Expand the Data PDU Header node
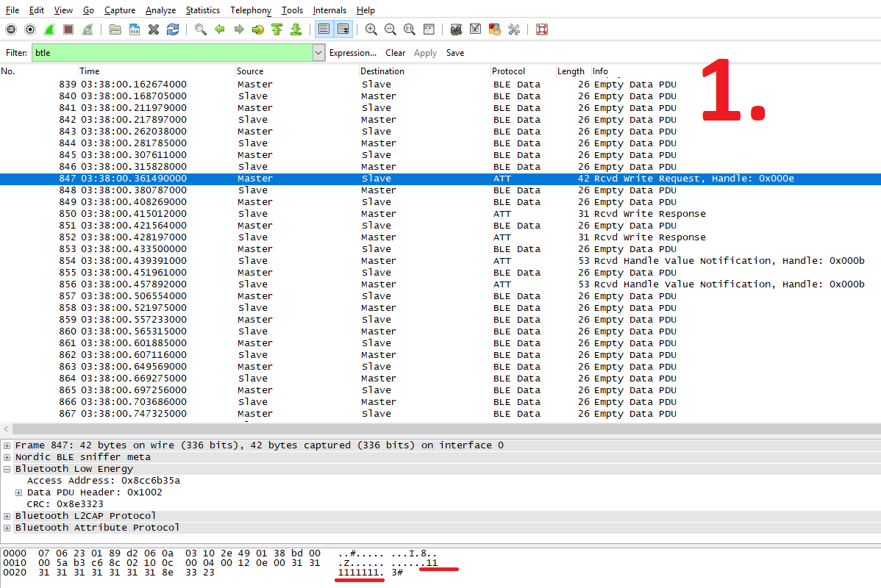 [x=18, y=492]
